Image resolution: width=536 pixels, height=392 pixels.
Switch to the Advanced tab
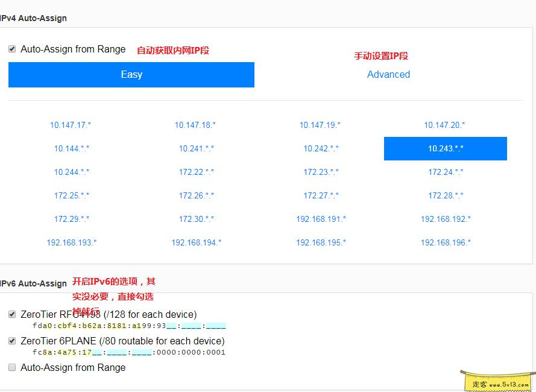389,74
